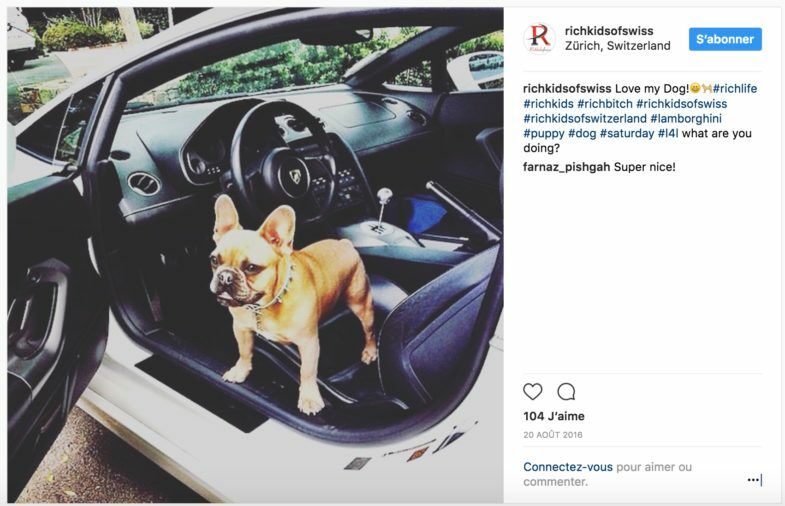This screenshot has height=506, width=785.
Task: Open the #l4l hashtag
Action: coord(668,134)
